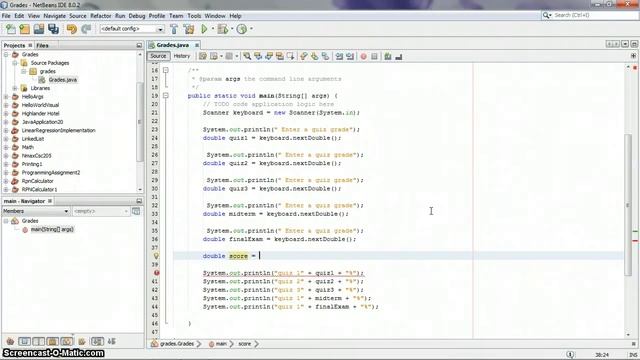Click the Comment code editor icon
640x360 pixels.
pos(388,56)
